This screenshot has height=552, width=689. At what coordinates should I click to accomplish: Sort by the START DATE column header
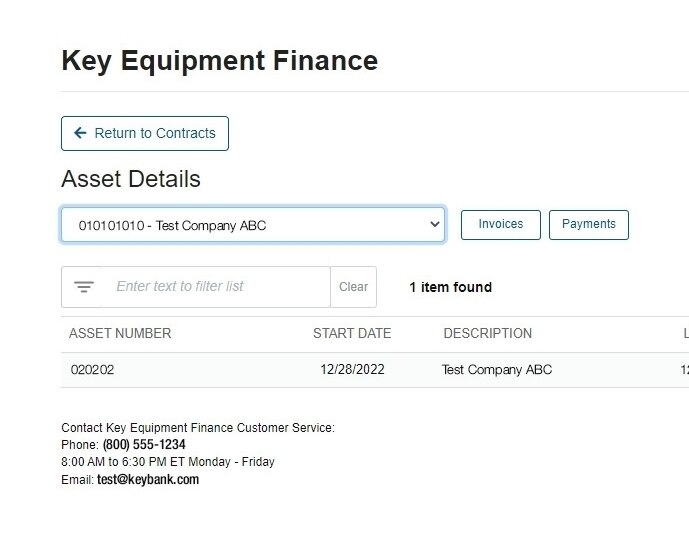pos(352,333)
